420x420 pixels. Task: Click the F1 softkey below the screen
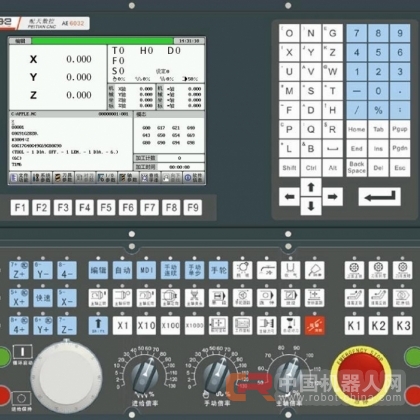tap(20, 208)
